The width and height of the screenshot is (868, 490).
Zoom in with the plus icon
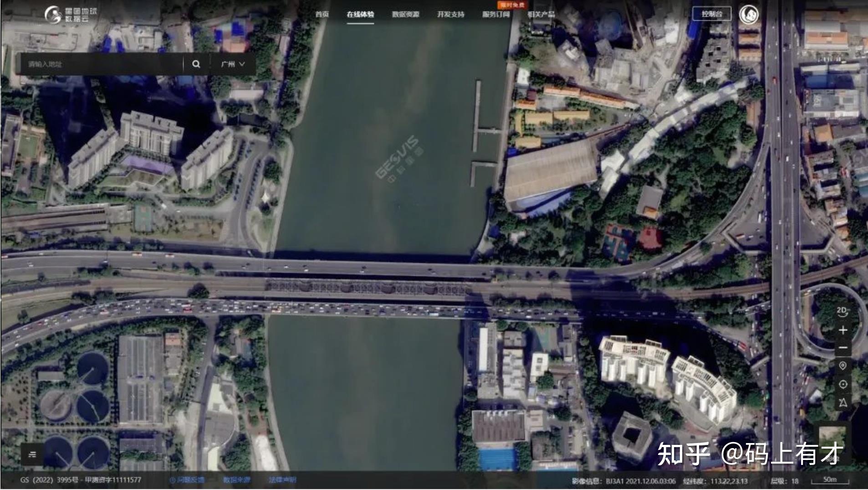click(843, 330)
